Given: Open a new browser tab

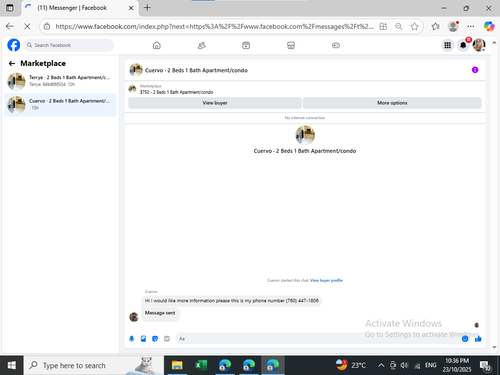Looking at the screenshot, I should (147, 8).
